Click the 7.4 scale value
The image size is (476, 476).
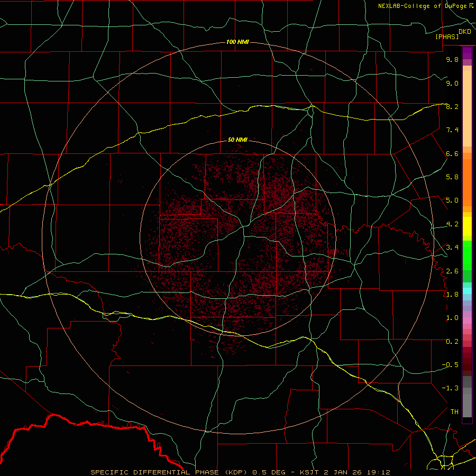tap(452, 130)
